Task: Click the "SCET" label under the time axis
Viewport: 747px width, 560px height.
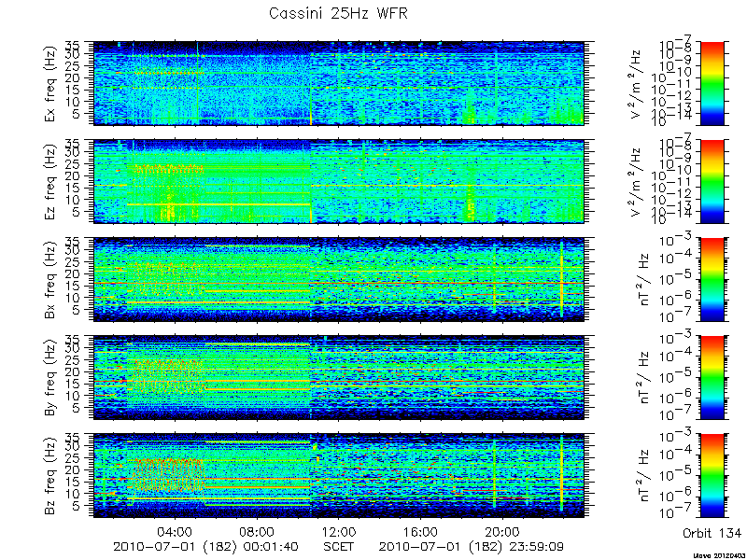Action: point(339,546)
